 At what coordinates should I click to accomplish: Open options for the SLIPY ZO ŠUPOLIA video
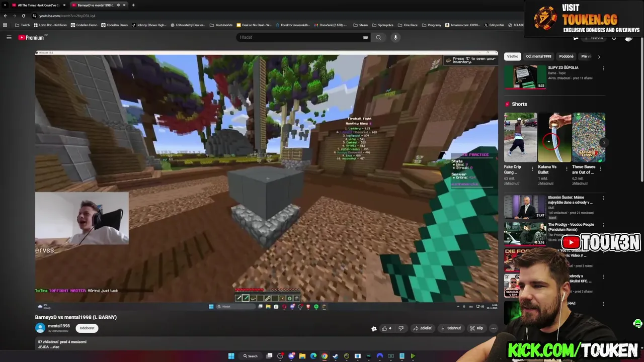coord(603,68)
